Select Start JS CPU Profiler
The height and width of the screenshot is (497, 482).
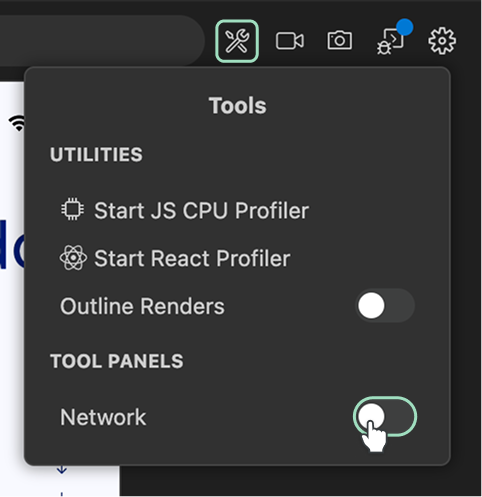pyautogui.click(x=185, y=210)
